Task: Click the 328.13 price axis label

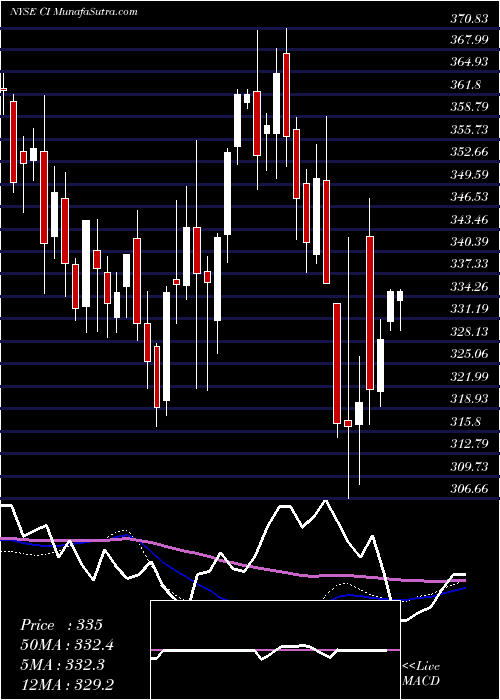Action: click(469, 331)
